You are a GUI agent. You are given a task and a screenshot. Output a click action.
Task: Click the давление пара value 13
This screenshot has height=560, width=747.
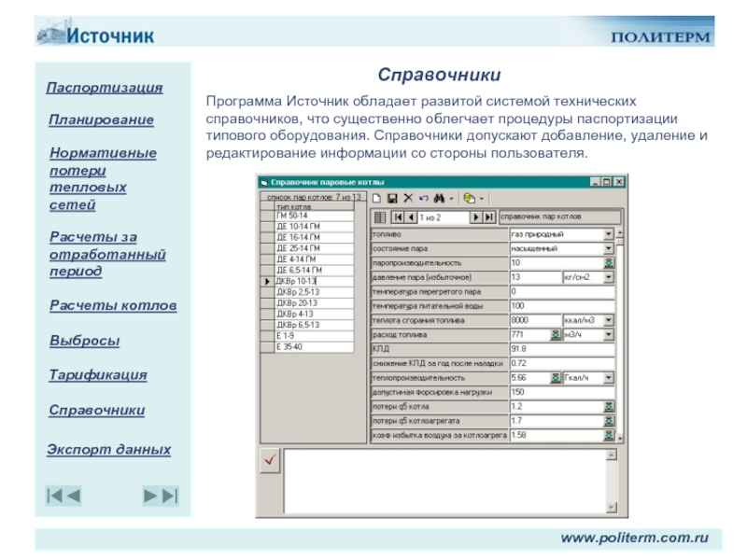coord(535,277)
